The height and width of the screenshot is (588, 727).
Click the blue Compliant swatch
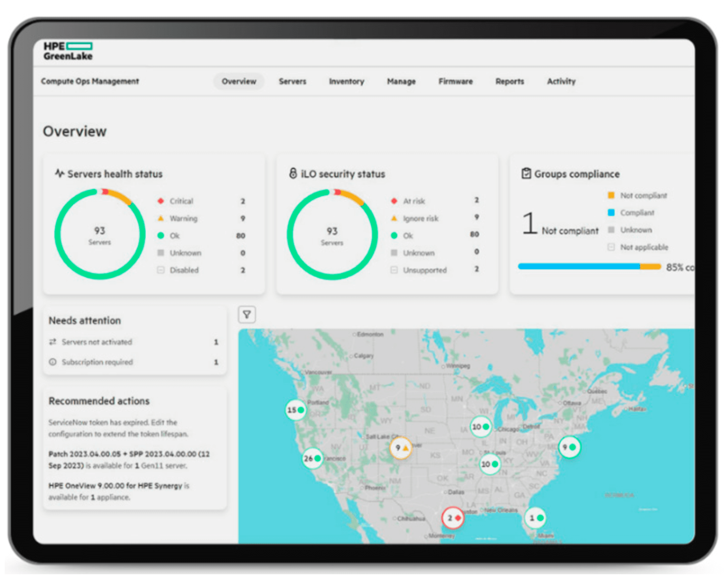pyautogui.click(x=611, y=212)
